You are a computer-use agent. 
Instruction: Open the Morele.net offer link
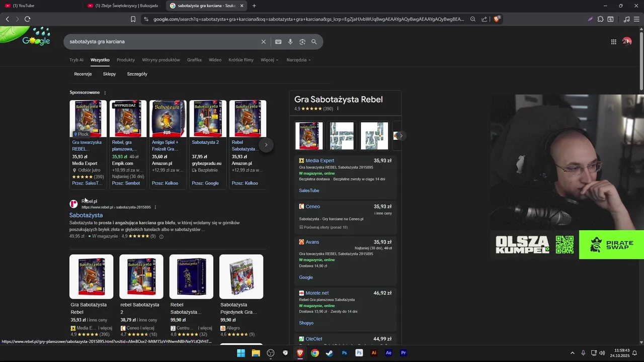(x=317, y=293)
